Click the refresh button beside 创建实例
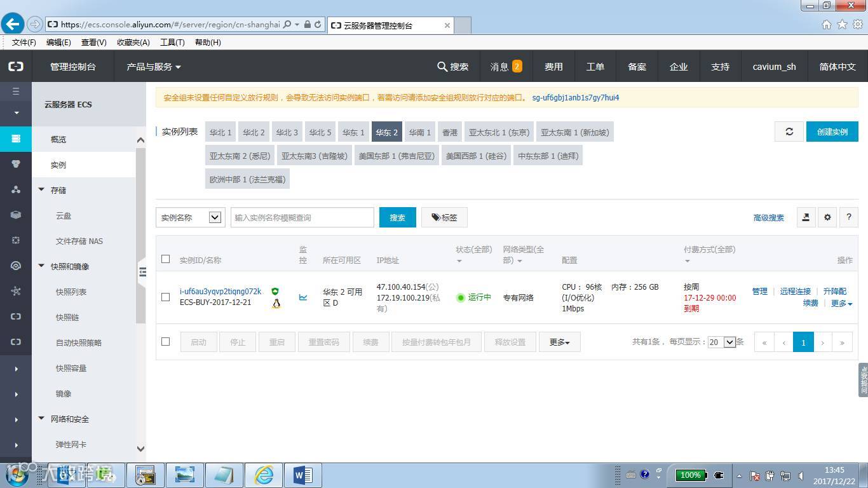Image resolution: width=868 pixels, height=488 pixels. (x=789, y=132)
